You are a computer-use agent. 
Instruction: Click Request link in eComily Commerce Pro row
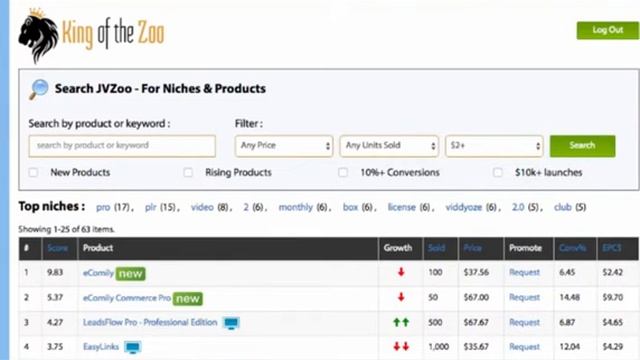524,297
